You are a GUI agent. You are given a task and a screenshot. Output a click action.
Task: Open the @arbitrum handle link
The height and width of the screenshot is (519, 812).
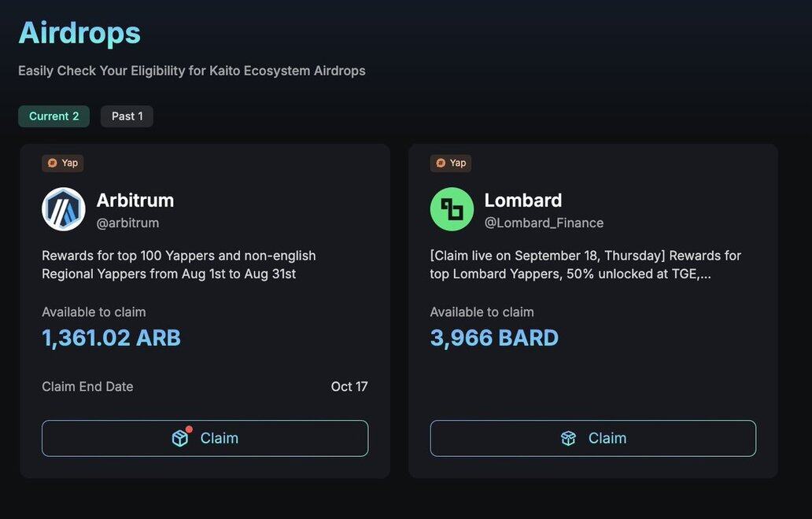[128, 223]
